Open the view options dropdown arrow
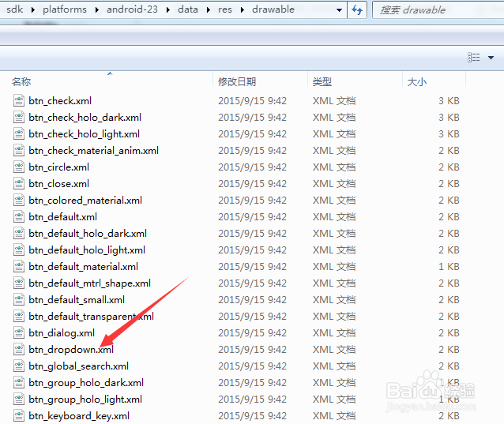Screen dimensions: 504x424 tap(491, 58)
